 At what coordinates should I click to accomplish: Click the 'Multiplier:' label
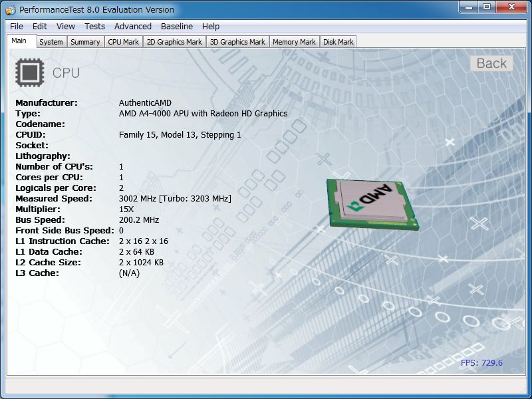coord(38,209)
